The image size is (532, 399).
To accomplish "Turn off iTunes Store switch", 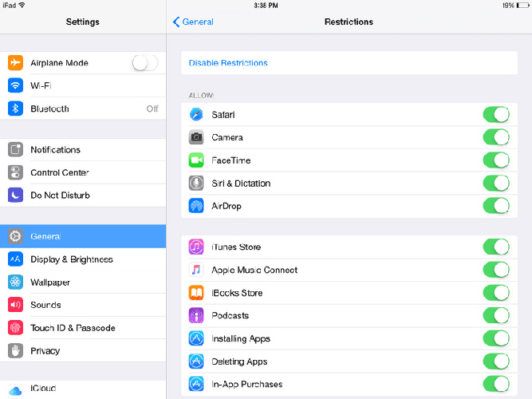I will [496, 247].
